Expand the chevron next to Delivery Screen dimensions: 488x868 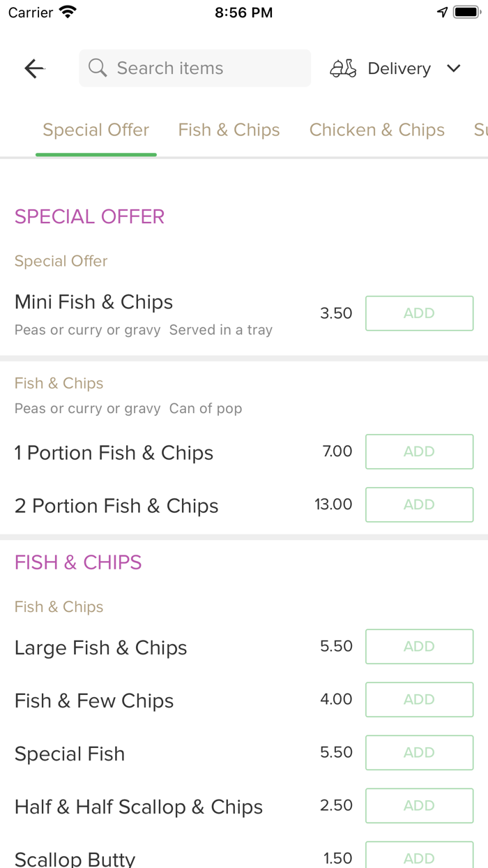[453, 68]
